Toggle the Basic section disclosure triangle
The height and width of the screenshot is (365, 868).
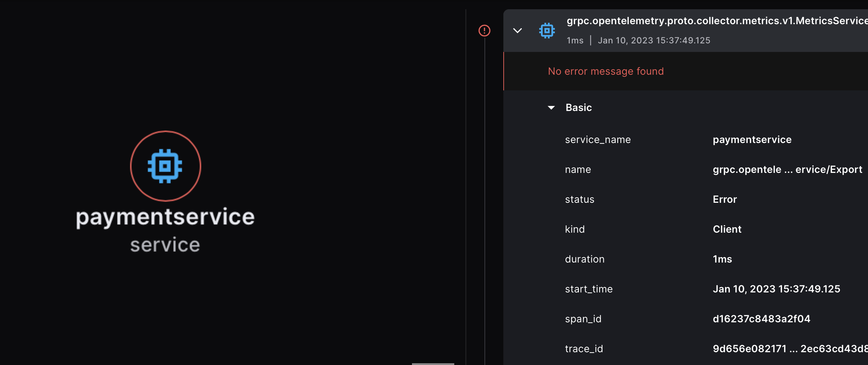coord(551,107)
